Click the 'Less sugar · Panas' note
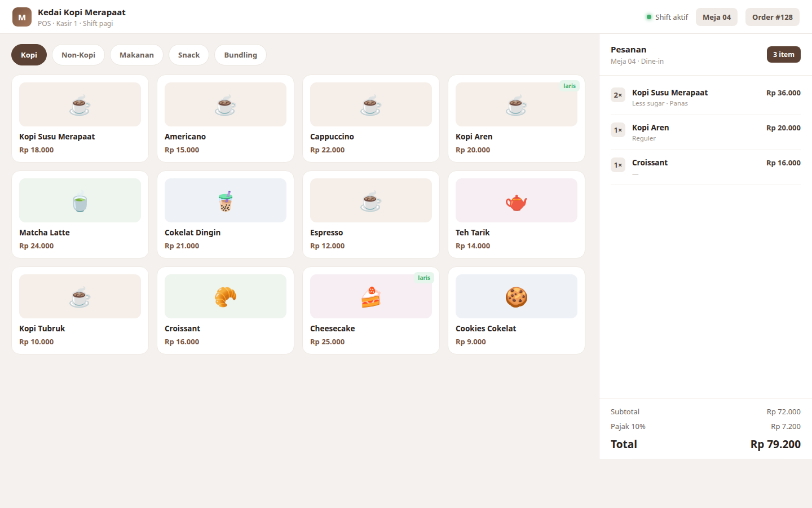Image resolution: width=812 pixels, height=508 pixels. coord(660,103)
